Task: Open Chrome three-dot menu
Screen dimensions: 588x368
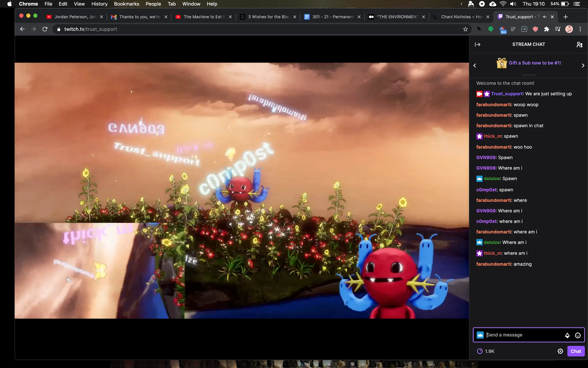Action: tap(580, 29)
